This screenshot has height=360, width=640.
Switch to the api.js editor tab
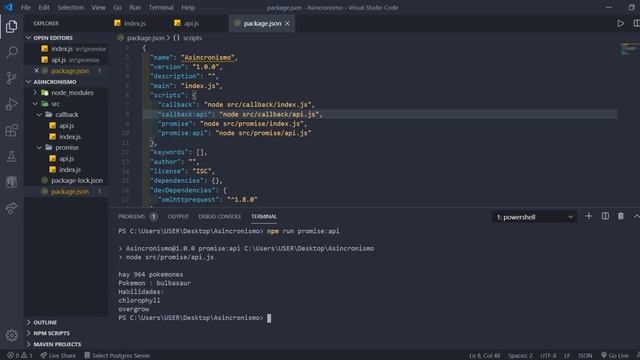191,24
